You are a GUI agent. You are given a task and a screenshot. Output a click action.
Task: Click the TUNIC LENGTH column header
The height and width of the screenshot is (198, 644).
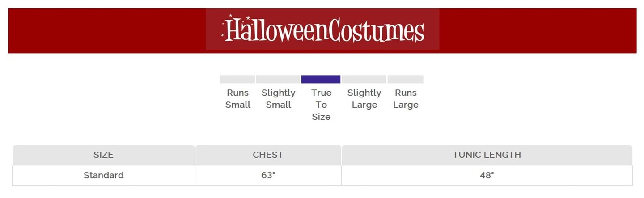[x=487, y=155]
